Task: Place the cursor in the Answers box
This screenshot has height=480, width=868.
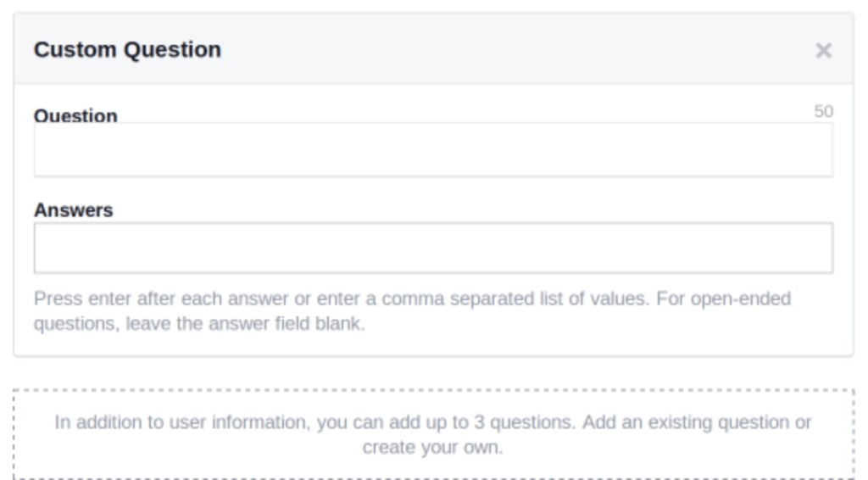Action: (x=433, y=248)
